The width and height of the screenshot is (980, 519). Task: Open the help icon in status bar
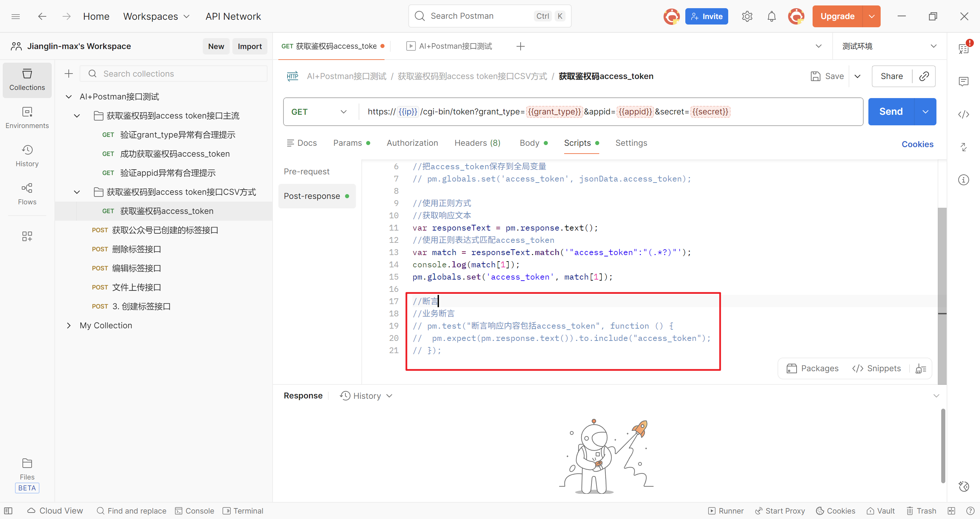click(970, 510)
